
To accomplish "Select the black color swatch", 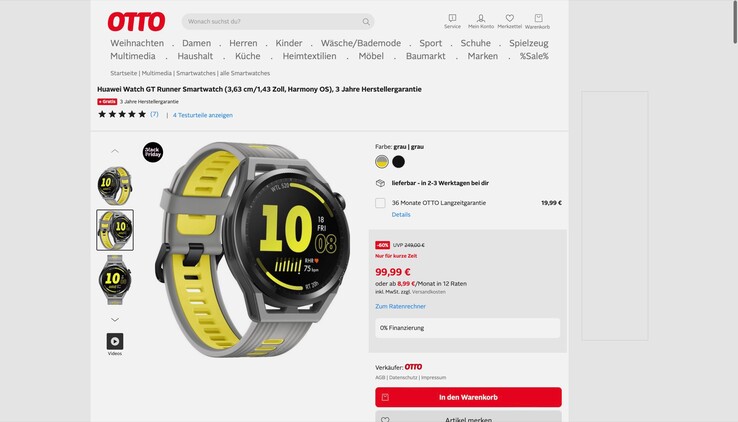I will tap(398, 162).
